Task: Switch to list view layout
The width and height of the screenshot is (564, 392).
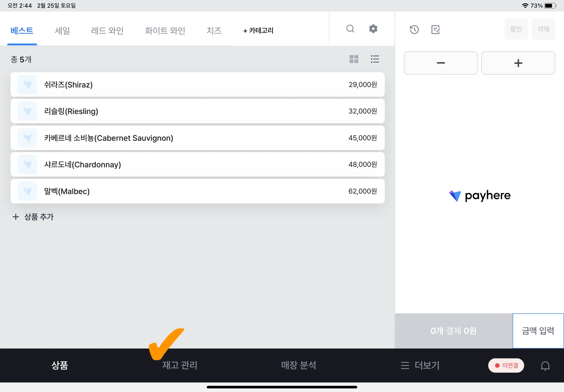Action: pos(375,59)
